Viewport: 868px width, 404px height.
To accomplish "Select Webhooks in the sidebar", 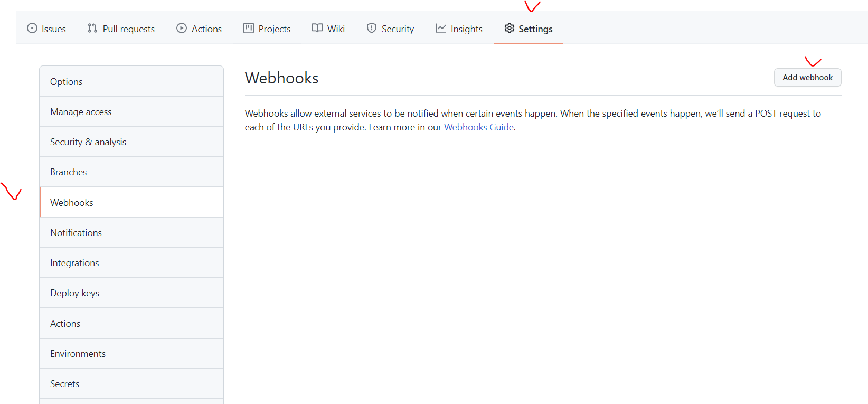I will click(131, 202).
